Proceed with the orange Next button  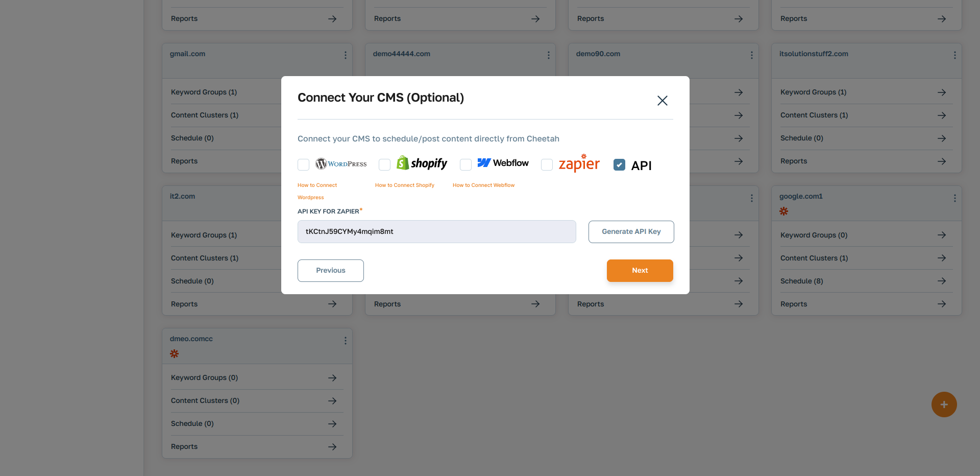click(x=640, y=270)
